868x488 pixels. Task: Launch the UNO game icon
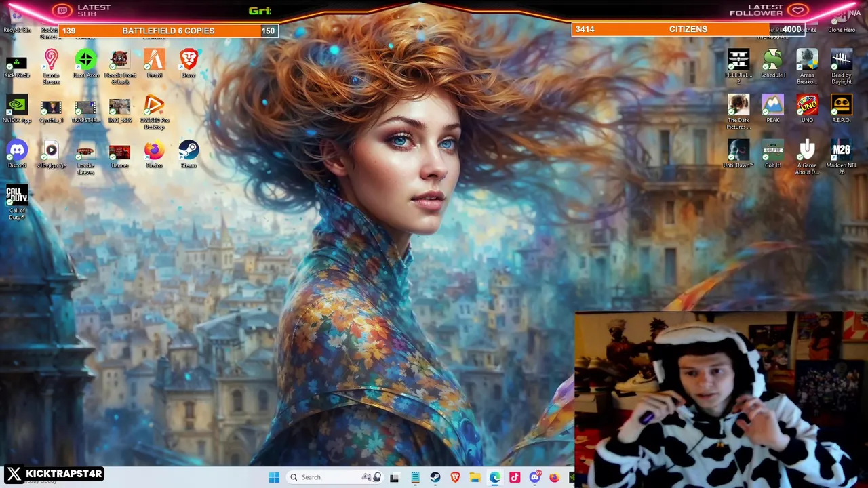(x=807, y=110)
